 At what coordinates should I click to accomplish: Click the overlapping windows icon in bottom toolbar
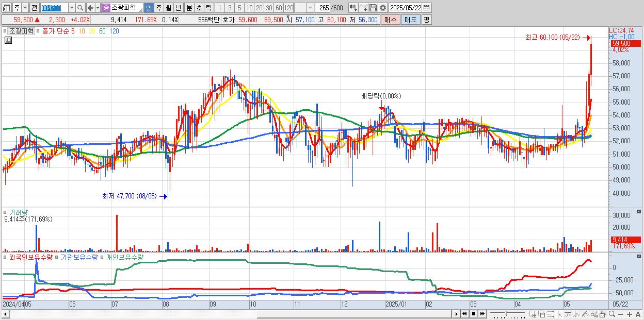click(542, 314)
